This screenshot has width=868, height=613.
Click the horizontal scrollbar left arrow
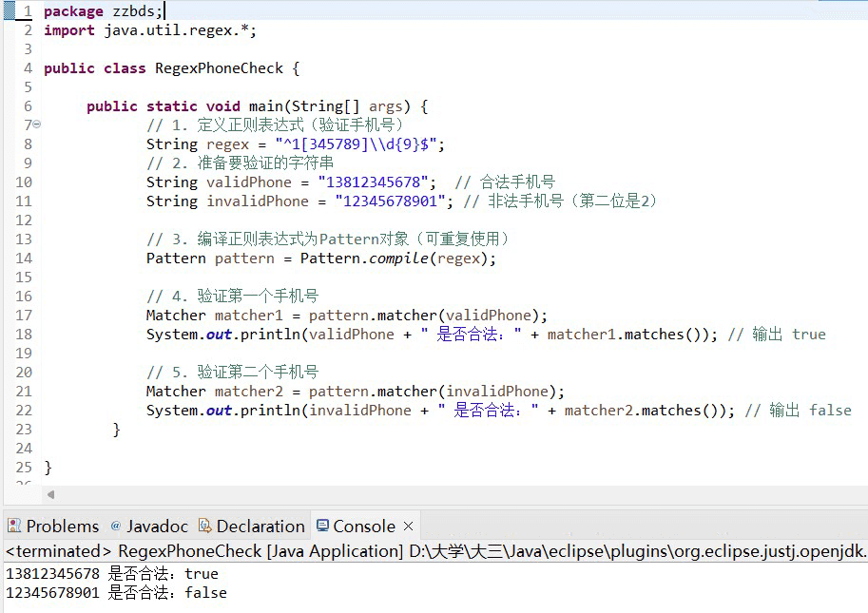click(x=50, y=494)
